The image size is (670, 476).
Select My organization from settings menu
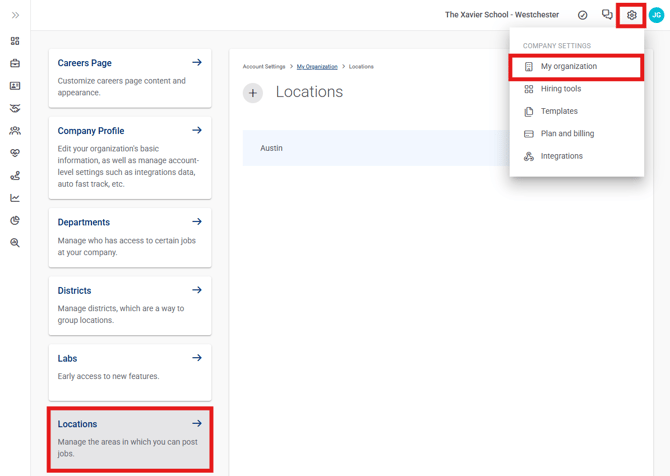coord(576,67)
